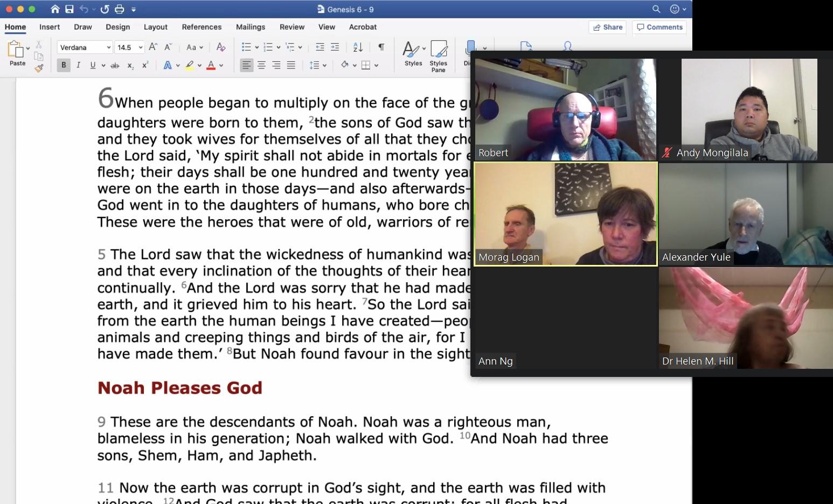Screen dimensions: 833x504
Task: Toggle Underline formatting
Action: coord(93,65)
